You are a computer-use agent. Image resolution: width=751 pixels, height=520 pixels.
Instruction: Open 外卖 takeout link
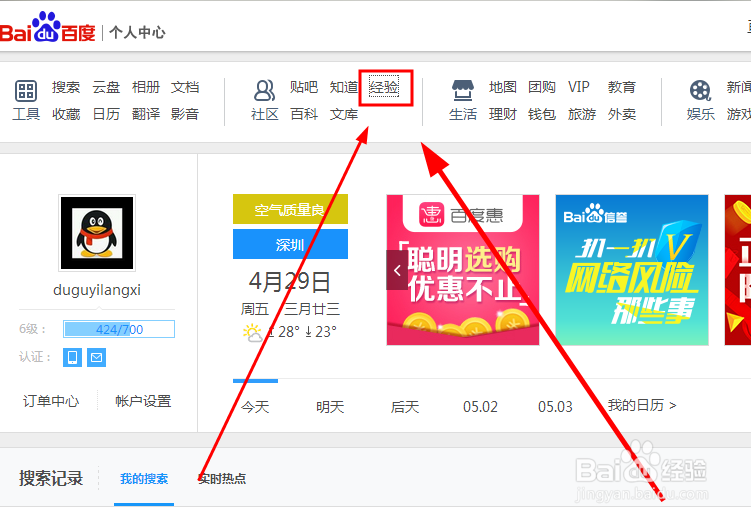tap(622, 114)
